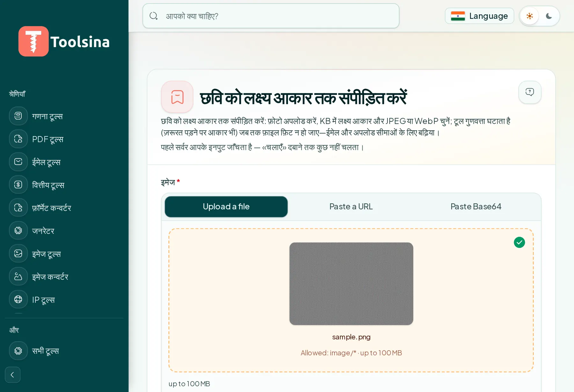The height and width of the screenshot is (392, 574).
Task: Click the Allowed: image/* hint text
Action: tap(351, 353)
